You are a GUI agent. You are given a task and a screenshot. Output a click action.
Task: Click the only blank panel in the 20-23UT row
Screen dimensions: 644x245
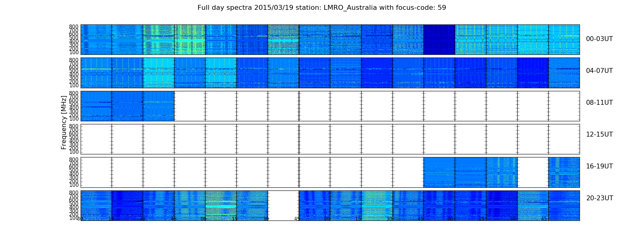tap(283, 205)
